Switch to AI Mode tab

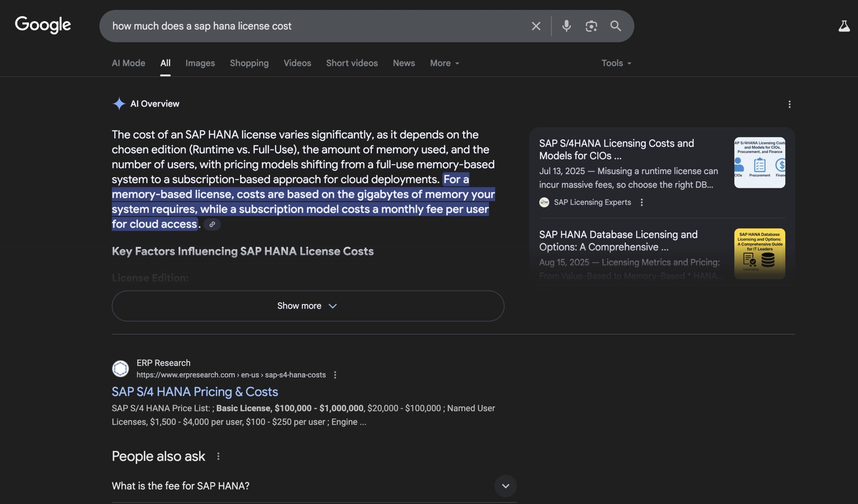click(x=128, y=63)
